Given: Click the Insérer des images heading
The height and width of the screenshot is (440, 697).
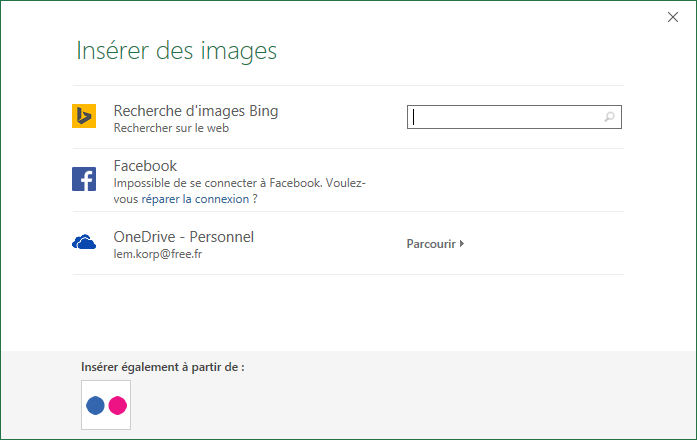Looking at the screenshot, I should click(176, 50).
